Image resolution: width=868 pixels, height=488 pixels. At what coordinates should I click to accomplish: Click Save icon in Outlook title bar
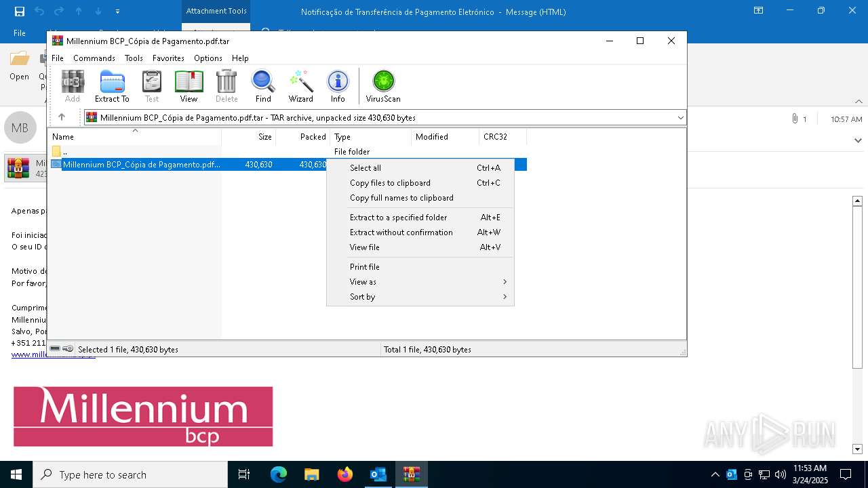click(x=20, y=12)
